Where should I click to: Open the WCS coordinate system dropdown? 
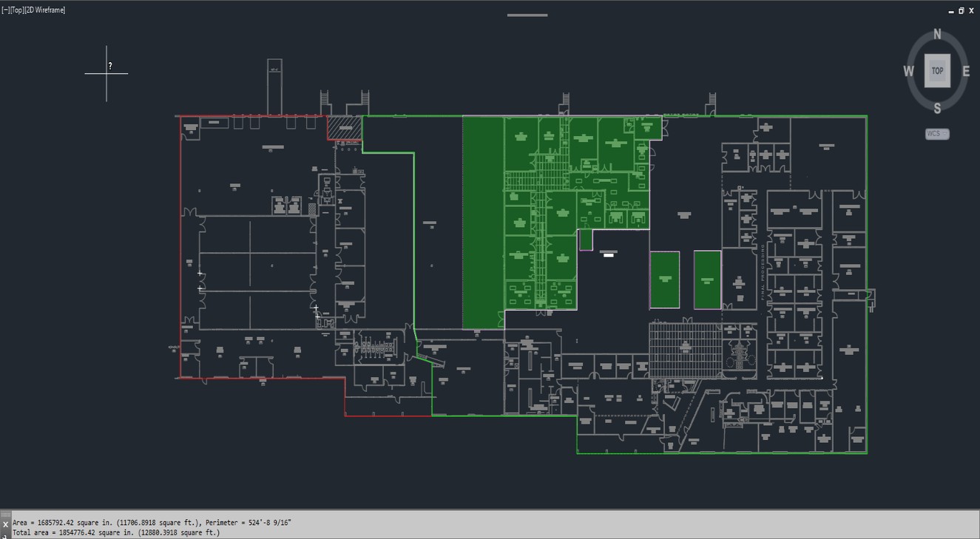(937, 134)
